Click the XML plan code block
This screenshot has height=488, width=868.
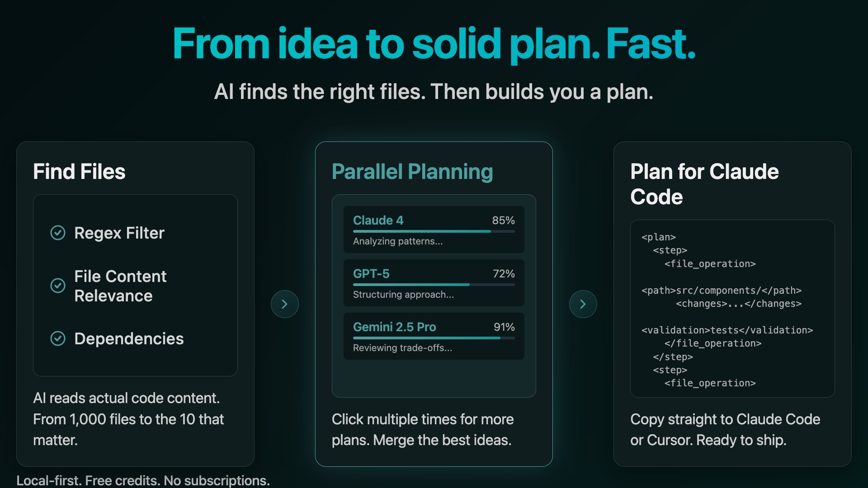coord(732,309)
